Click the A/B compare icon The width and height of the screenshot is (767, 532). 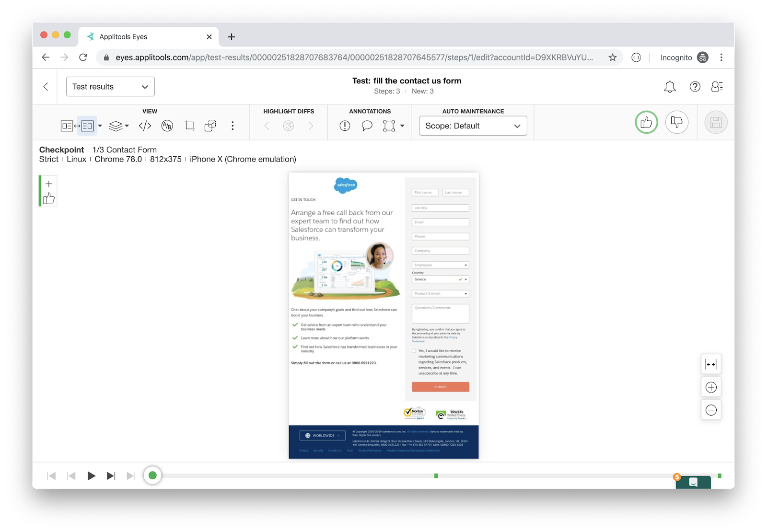[x=167, y=126]
